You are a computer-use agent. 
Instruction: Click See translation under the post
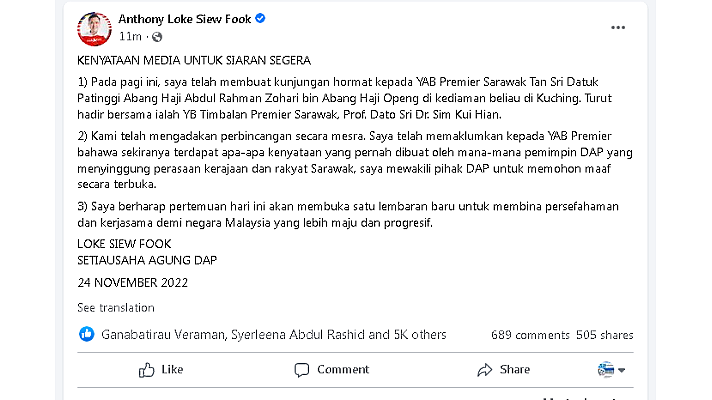[116, 307]
